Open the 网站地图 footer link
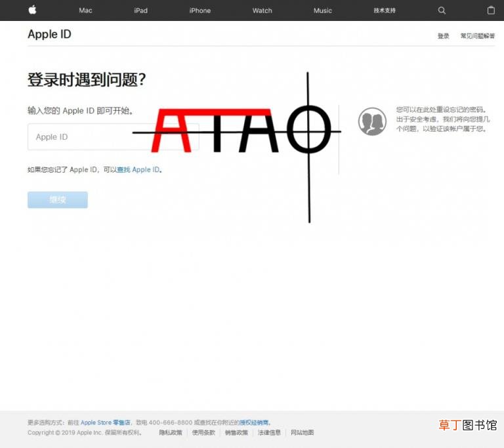Screen dimensions: 504x448 pos(302,432)
